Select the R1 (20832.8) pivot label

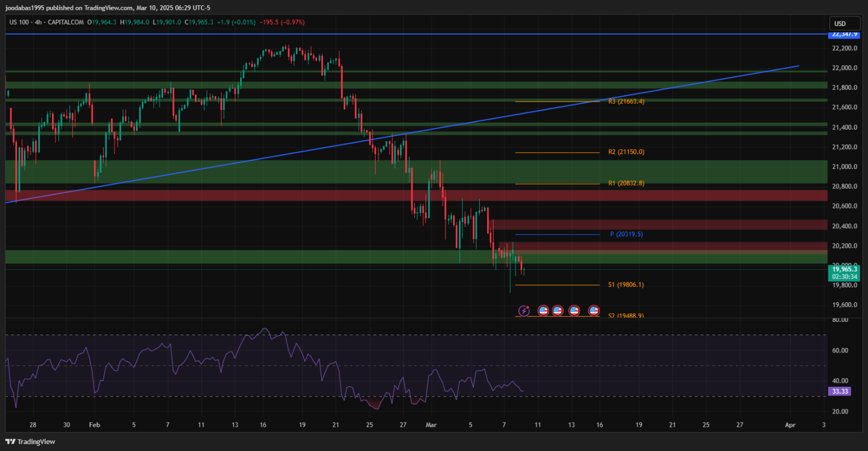(x=626, y=184)
